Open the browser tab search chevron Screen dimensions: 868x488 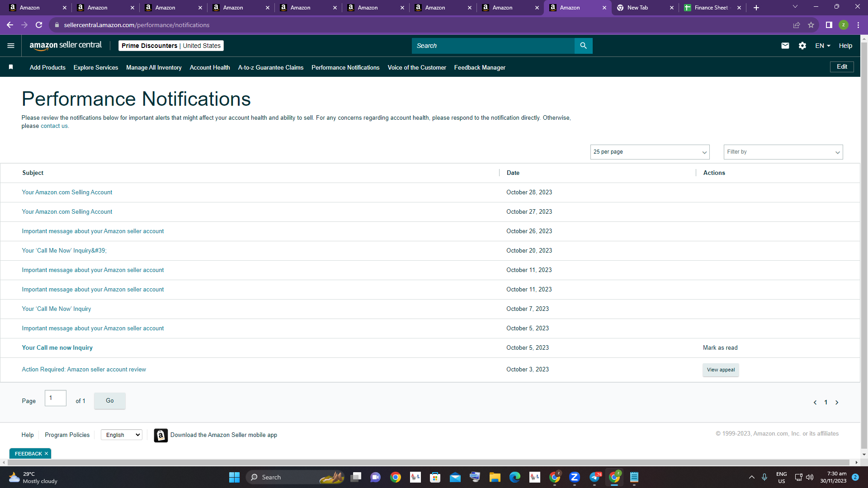tap(795, 7)
